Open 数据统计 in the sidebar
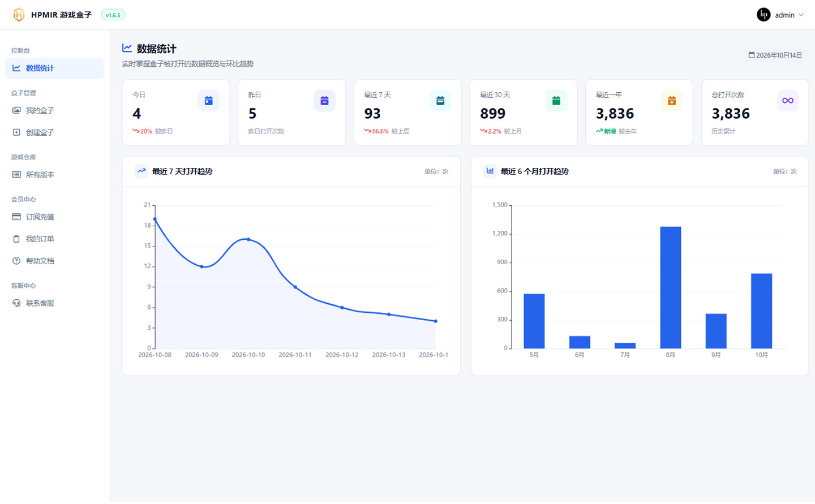The image size is (815, 504). (54, 68)
